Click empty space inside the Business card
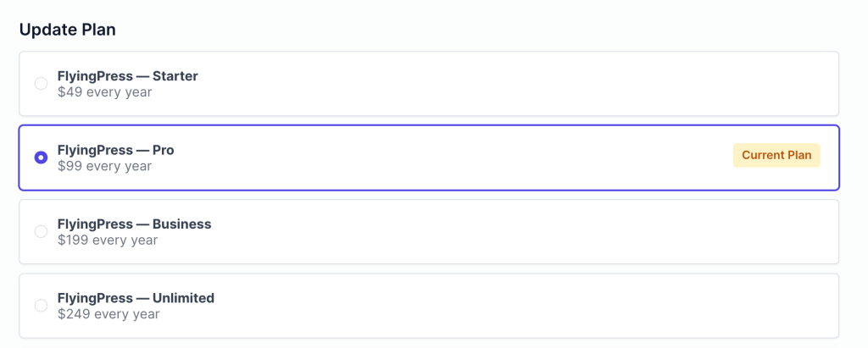 click(x=509, y=231)
